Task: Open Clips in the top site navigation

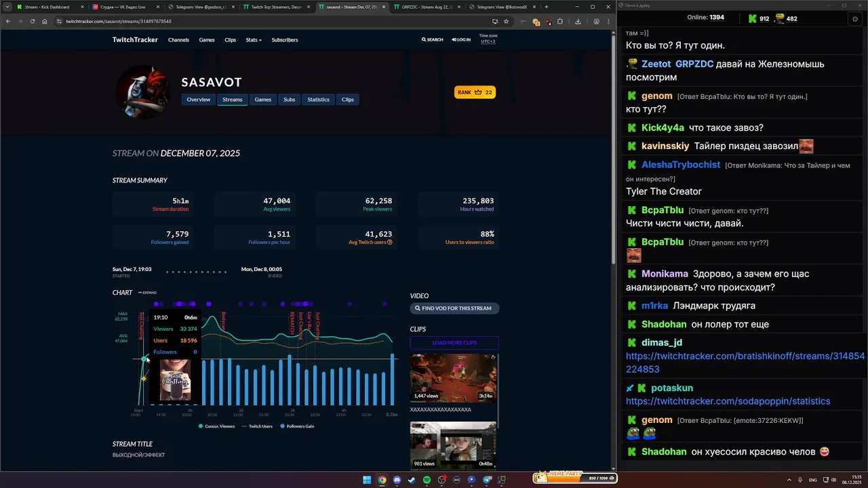Action: tap(231, 40)
